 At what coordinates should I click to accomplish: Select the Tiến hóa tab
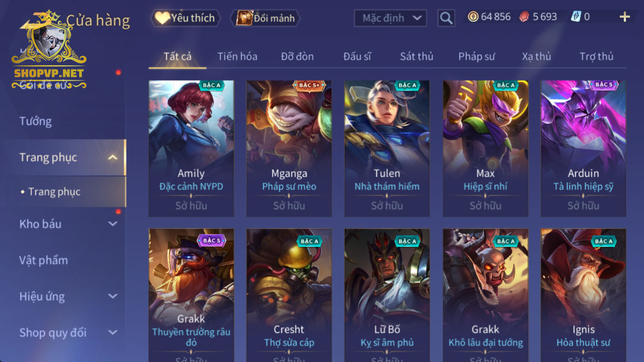[237, 56]
